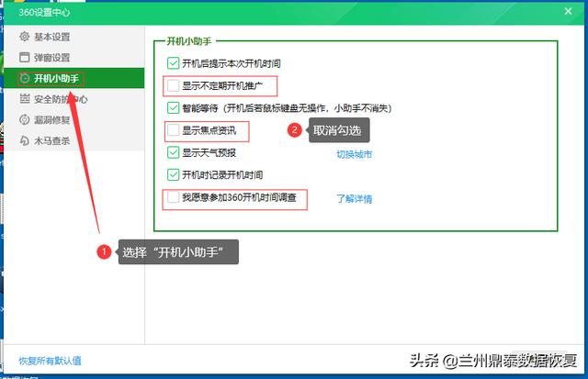This screenshot has width=588, height=379.
Task: Select 漏洞修复 in the sidebar
Action: point(52,120)
